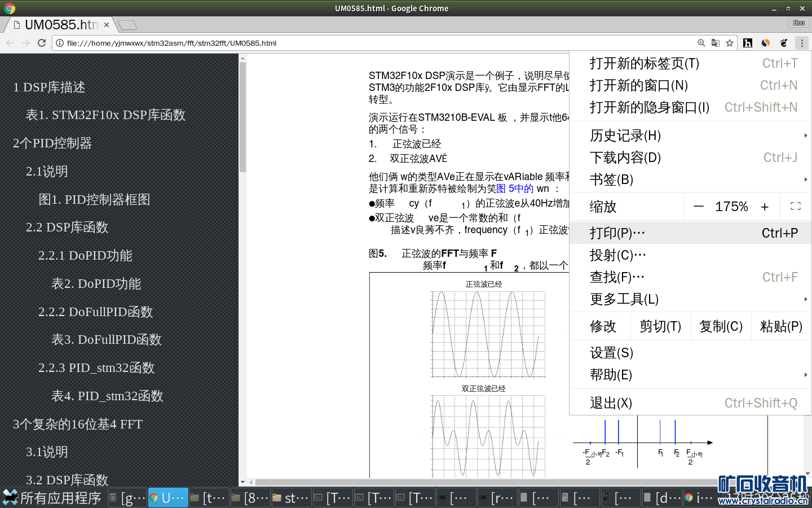Open sidebar link 图1. PID控制器框图

coord(94,200)
